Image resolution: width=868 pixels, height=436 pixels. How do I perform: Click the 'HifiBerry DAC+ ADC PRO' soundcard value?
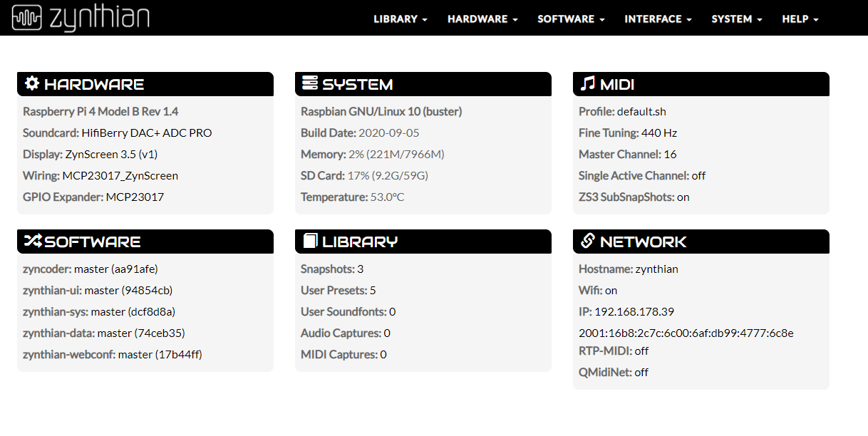(x=147, y=133)
